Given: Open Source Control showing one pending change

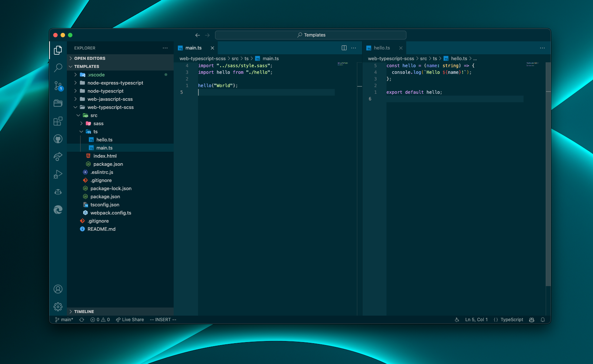Looking at the screenshot, I should [58, 86].
